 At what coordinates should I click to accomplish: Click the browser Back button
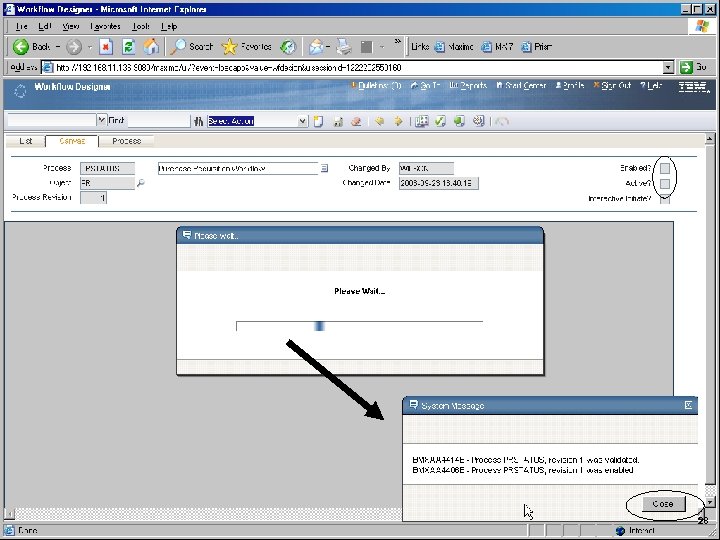[x=31, y=46]
